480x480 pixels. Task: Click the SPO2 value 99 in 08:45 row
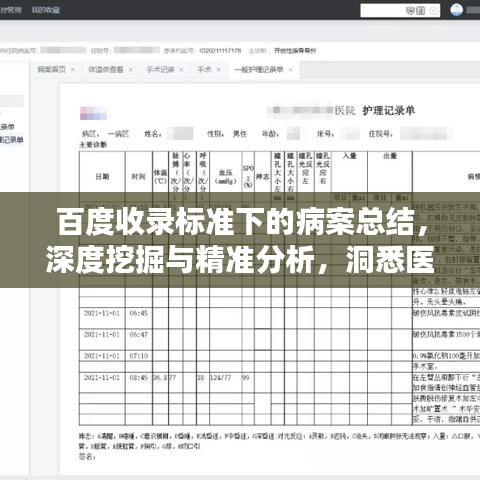pyautogui.click(x=246, y=377)
